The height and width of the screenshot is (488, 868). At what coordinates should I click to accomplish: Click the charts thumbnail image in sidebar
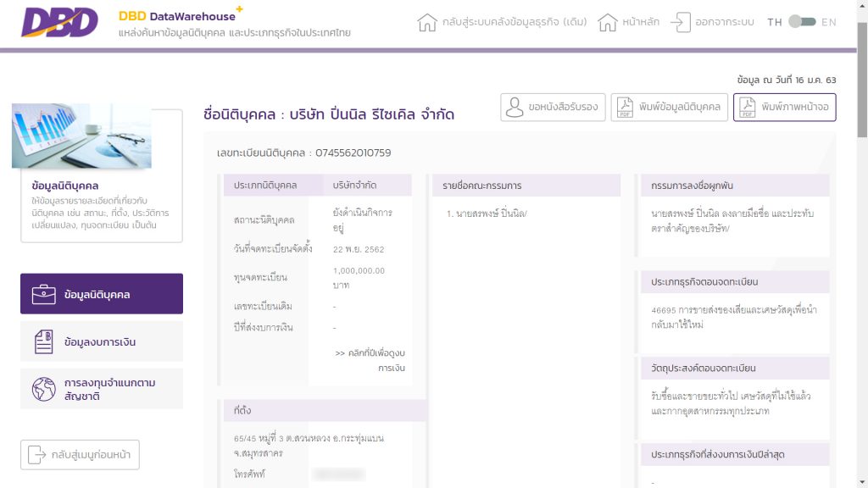(81, 136)
